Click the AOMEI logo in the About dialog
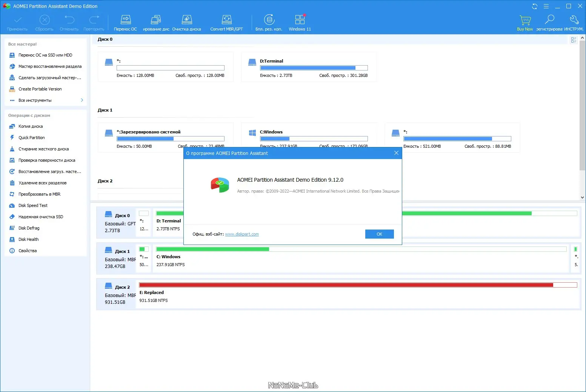 pyautogui.click(x=220, y=185)
